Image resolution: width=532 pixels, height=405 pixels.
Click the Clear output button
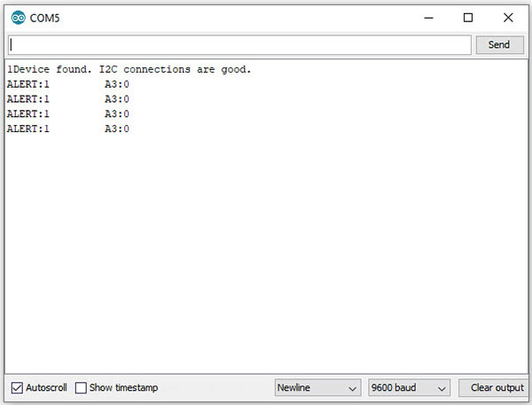pos(497,387)
